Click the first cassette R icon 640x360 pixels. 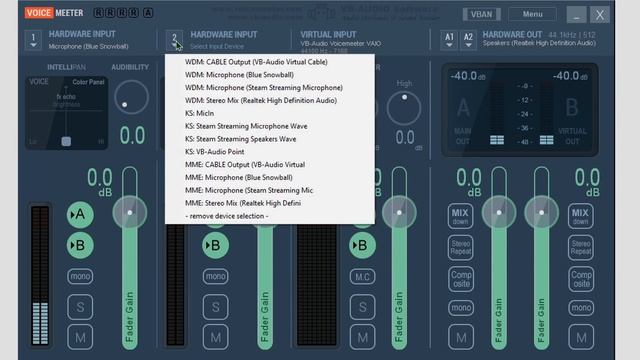click(98, 13)
